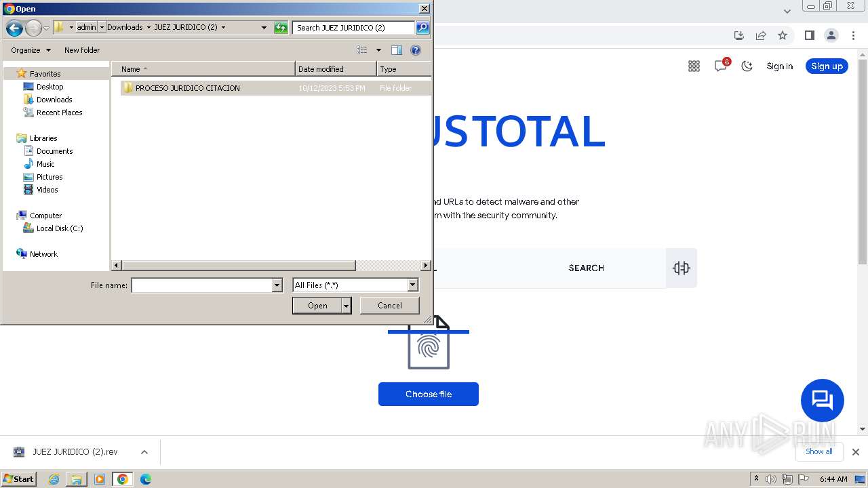Toggle Chrome side panel icon
Viewport: 868px width, 488px height.
809,35
